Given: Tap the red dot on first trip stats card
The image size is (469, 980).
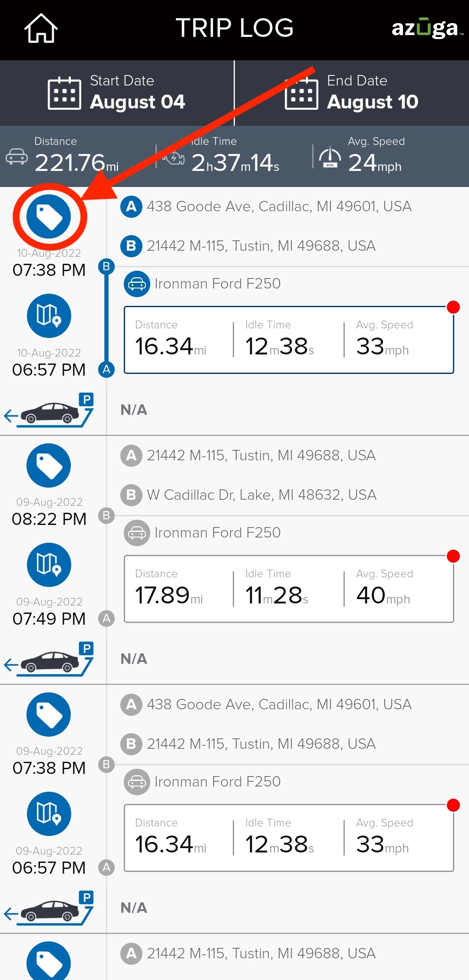Looking at the screenshot, I should 453,307.
